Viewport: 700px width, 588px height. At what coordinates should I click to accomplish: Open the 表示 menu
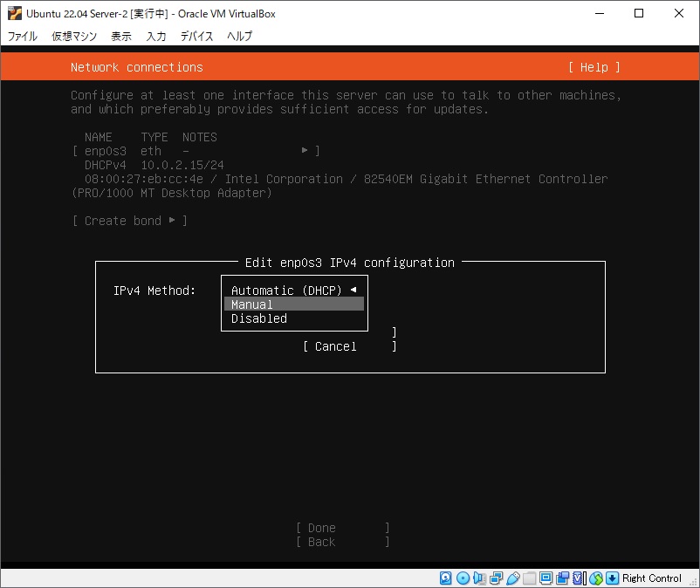click(x=121, y=36)
